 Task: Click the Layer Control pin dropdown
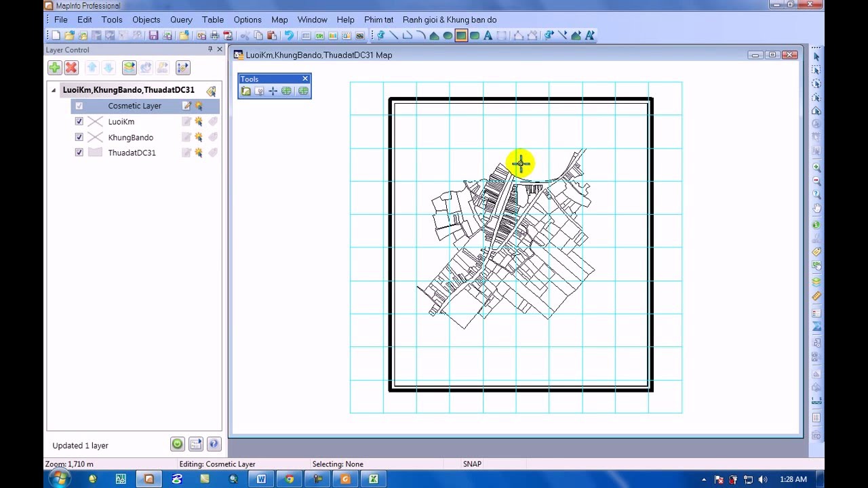(x=210, y=49)
